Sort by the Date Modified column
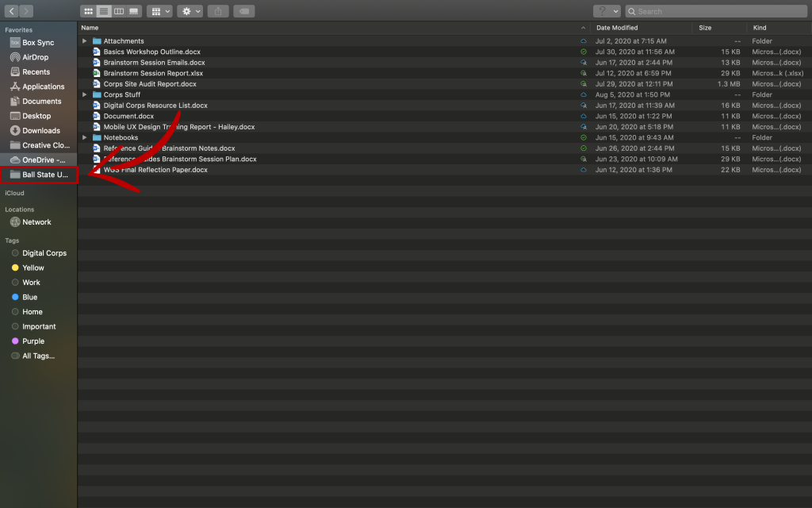The image size is (812, 508). tap(617, 28)
